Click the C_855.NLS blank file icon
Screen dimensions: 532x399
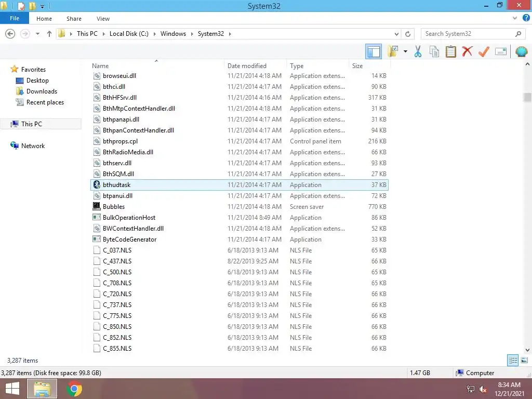pos(97,348)
